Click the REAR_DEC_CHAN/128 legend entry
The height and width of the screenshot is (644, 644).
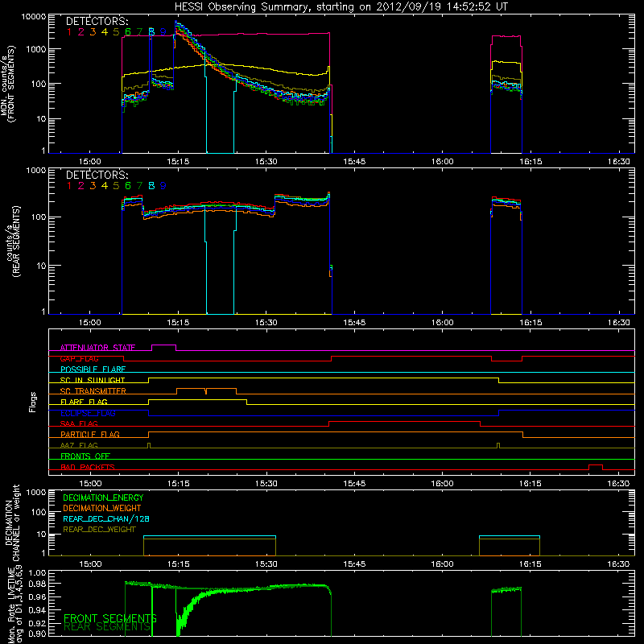(x=106, y=518)
